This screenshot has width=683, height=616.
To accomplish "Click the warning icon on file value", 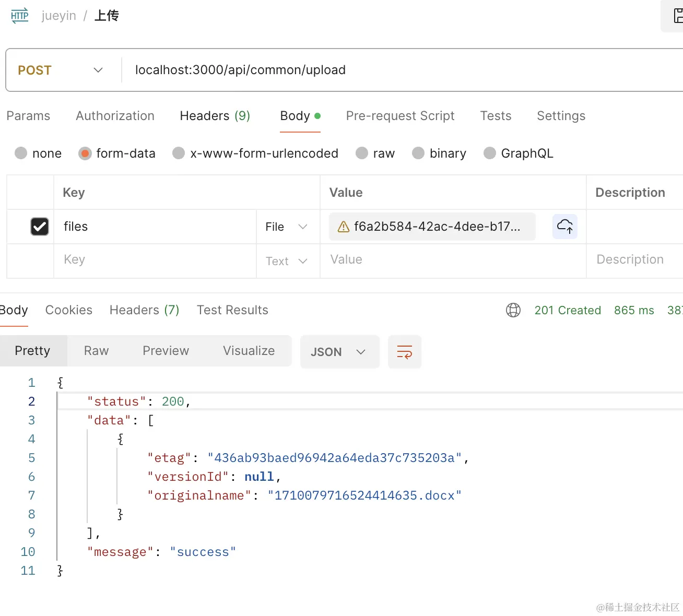I will (344, 227).
